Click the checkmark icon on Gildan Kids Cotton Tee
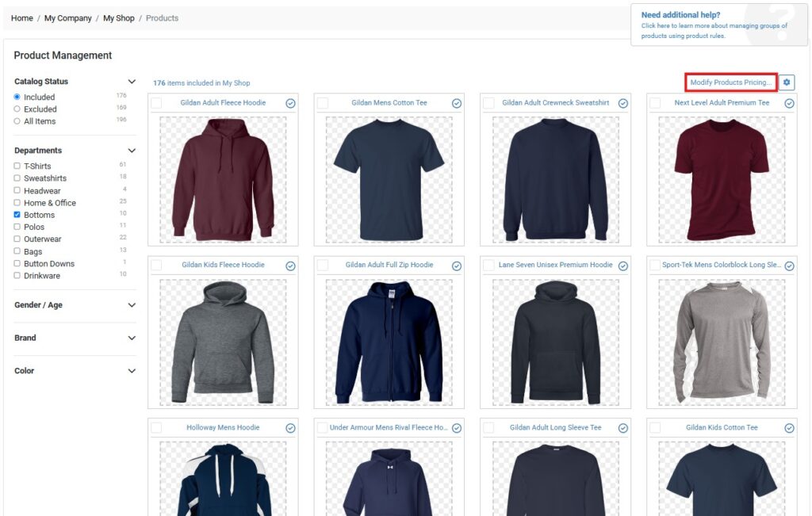 coord(789,428)
